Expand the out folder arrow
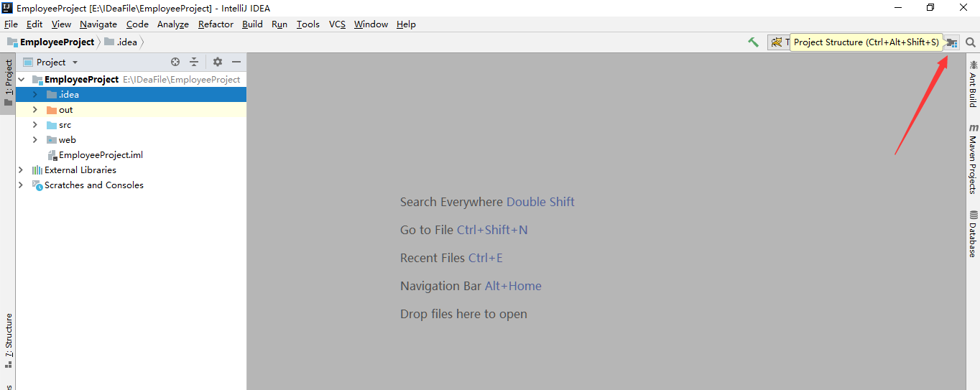Image resolution: width=980 pixels, height=390 pixels. coord(35,110)
